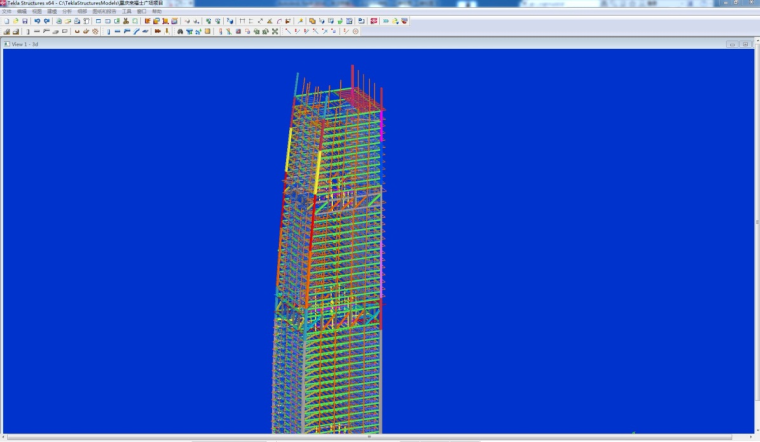Open the 建模 (Modeling) menu

[52, 12]
